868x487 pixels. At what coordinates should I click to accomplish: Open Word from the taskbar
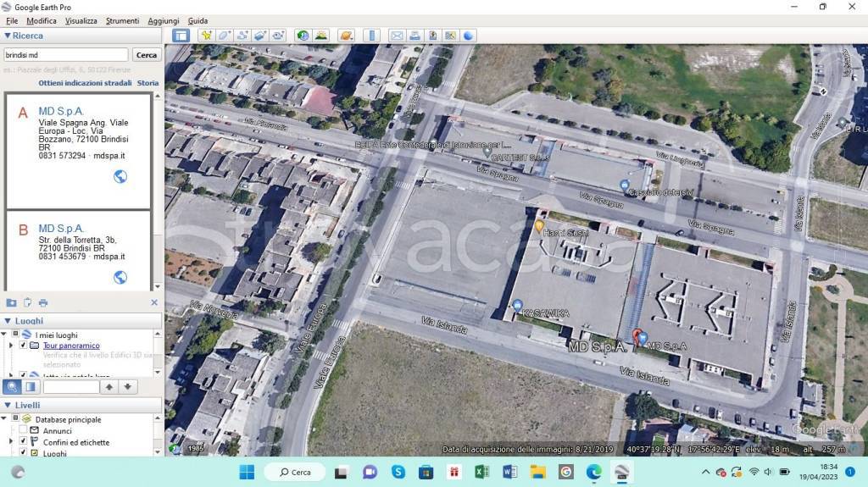(509, 472)
